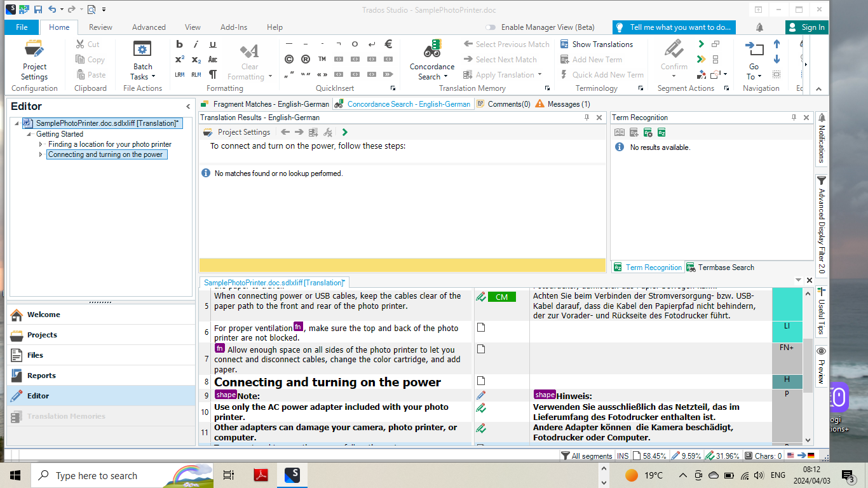The width and height of the screenshot is (868, 488).
Task: Toggle INS insert mode in status bar
Action: point(623,456)
